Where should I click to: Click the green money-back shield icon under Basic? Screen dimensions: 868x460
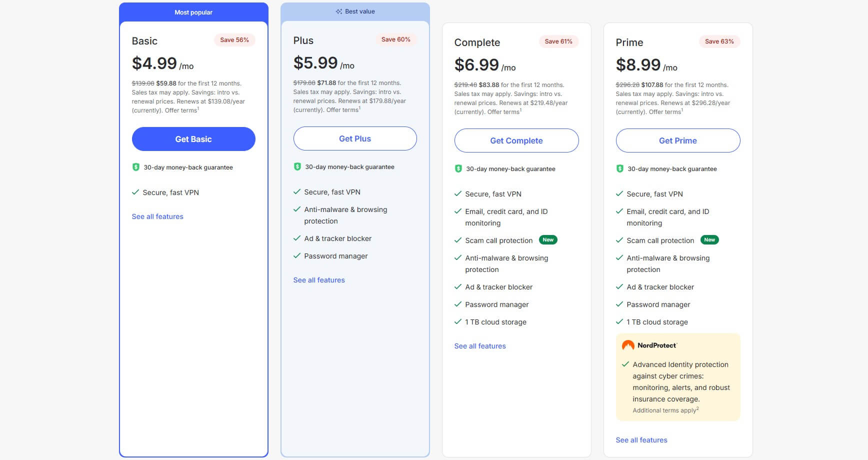pos(135,167)
